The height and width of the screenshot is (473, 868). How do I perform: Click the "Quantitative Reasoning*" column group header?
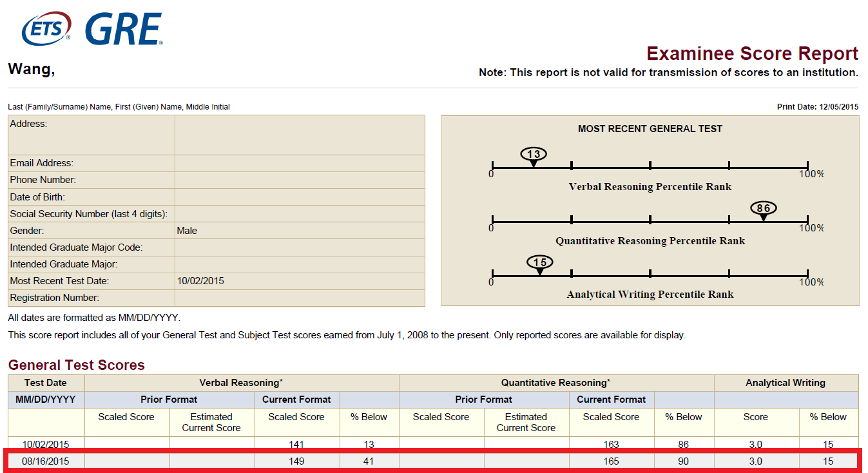pyautogui.click(x=556, y=383)
